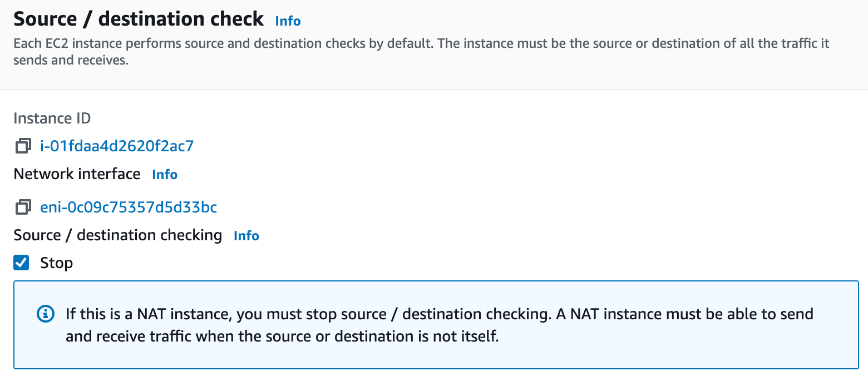Image resolution: width=868 pixels, height=376 pixels.
Task: Open Info for Source / destination check
Action: [x=287, y=21]
